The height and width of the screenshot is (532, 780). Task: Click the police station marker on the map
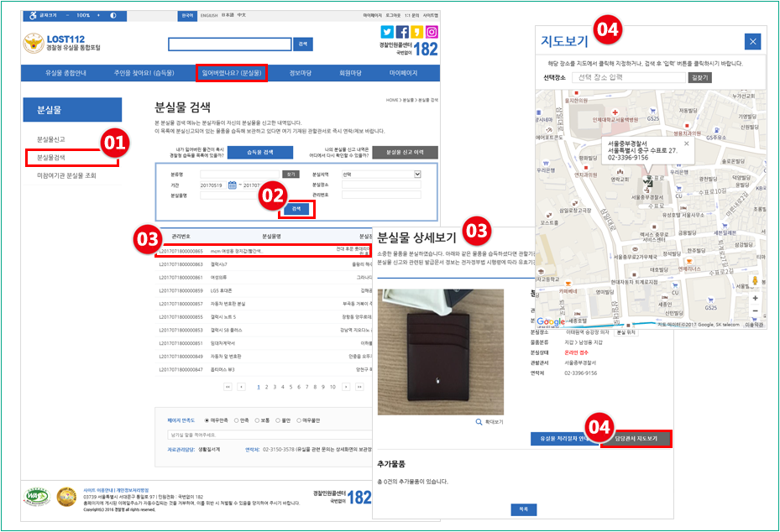pyautogui.click(x=647, y=182)
